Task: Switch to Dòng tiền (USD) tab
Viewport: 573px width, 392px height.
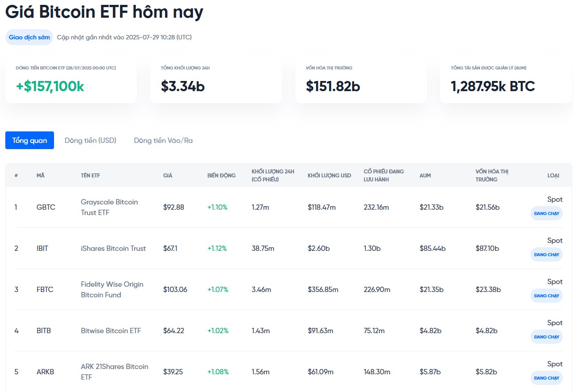Action: 90,140
